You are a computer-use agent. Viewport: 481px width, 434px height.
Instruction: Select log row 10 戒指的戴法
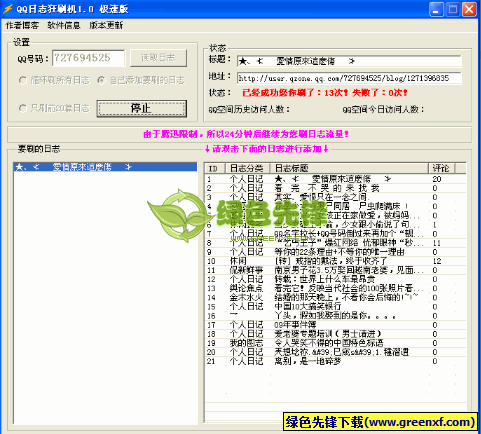click(335, 261)
